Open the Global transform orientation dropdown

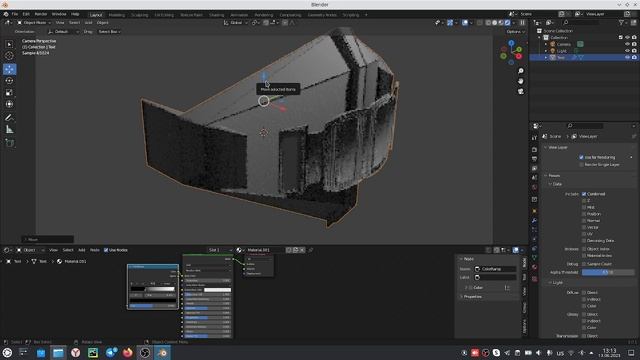pos(236,23)
